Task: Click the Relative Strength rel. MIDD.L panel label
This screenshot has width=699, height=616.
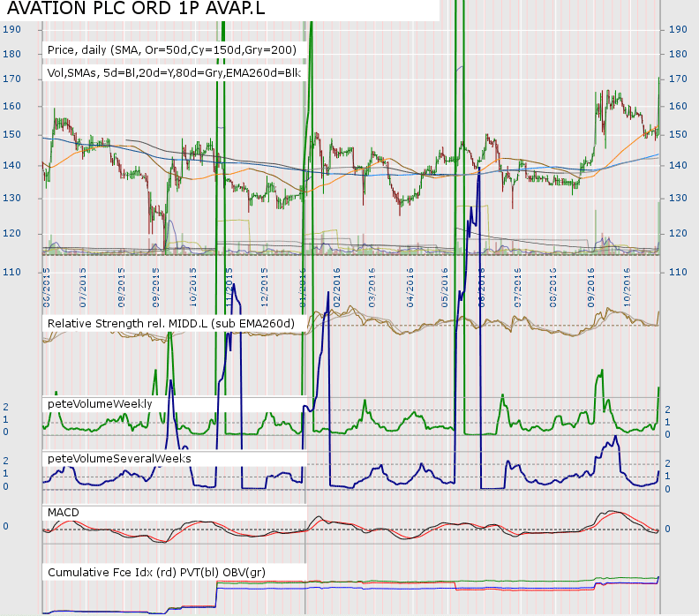Action: [x=171, y=324]
